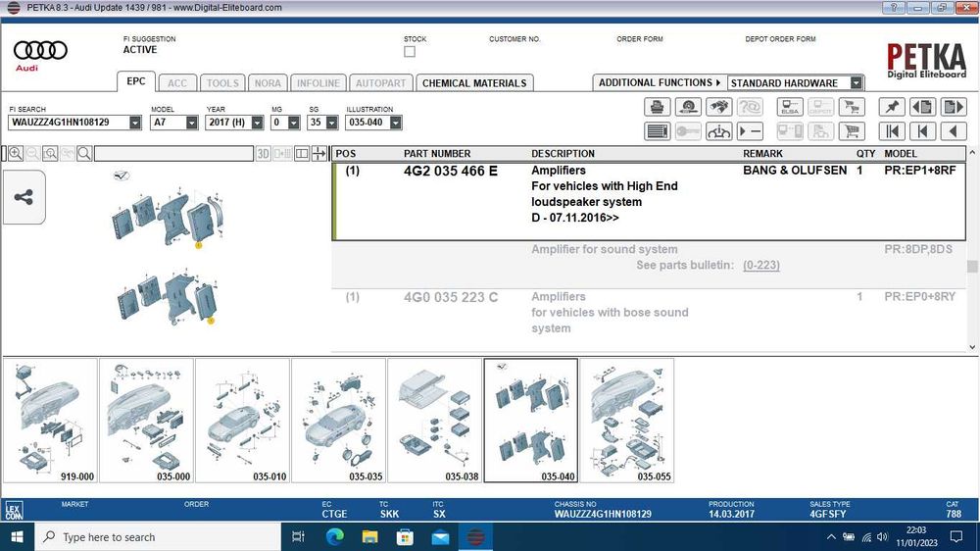Viewport: 980px width, 551px height.
Task: Switch to the NORA tab
Action: coord(268,83)
